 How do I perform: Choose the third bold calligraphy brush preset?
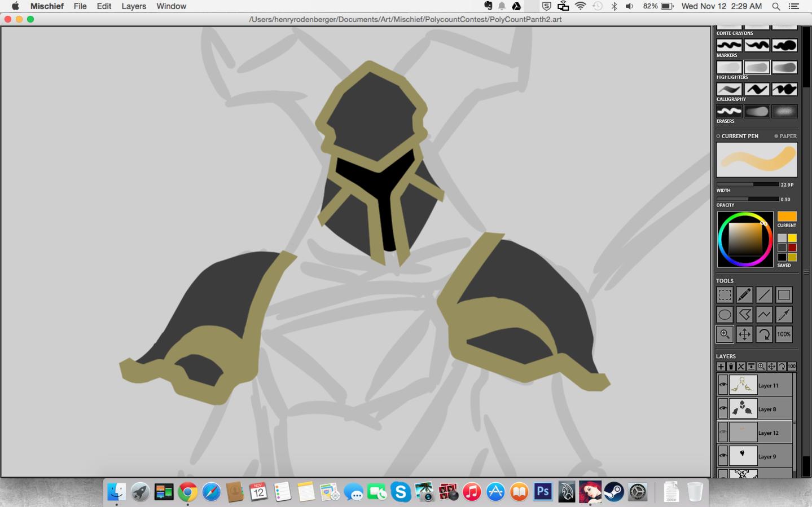click(784, 89)
